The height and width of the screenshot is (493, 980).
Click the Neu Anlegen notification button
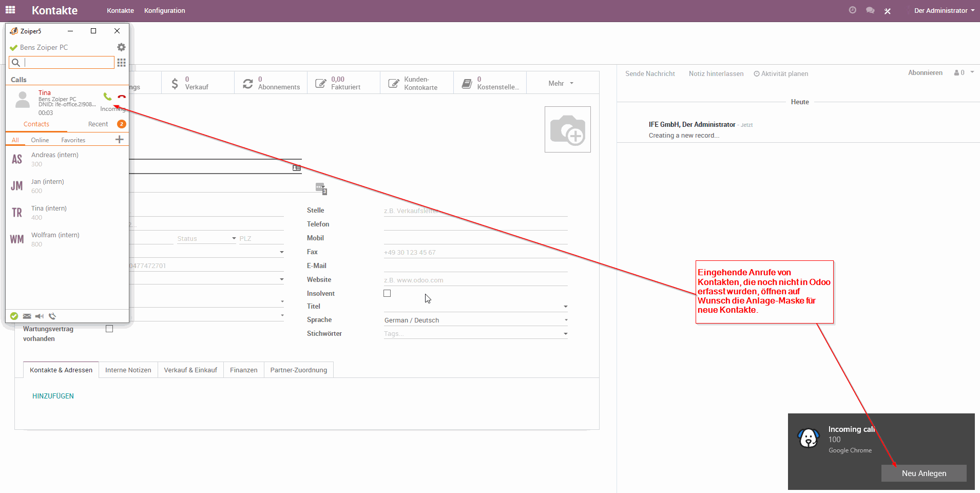tap(924, 473)
